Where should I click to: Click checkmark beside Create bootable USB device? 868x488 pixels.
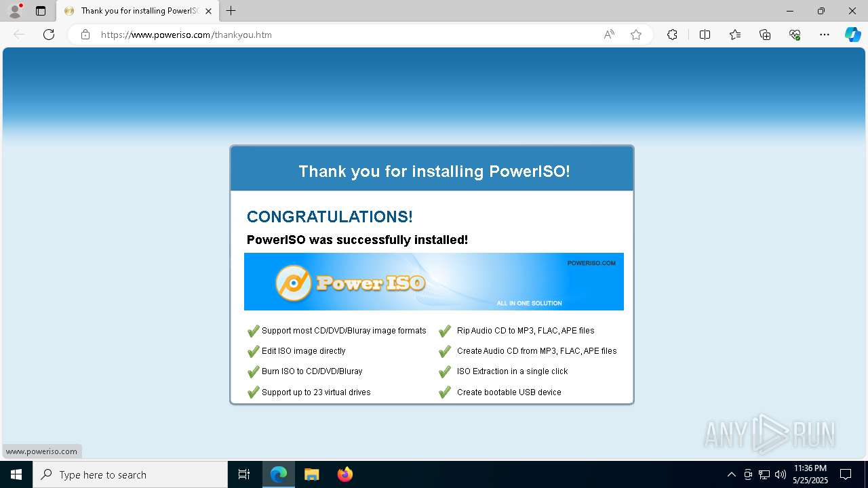pos(445,392)
